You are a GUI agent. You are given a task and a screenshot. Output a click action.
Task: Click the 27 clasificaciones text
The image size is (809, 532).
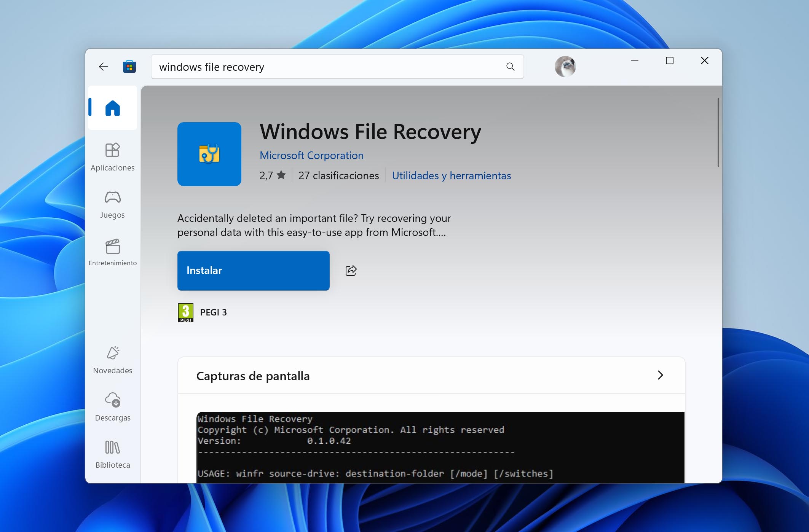(x=339, y=175)
